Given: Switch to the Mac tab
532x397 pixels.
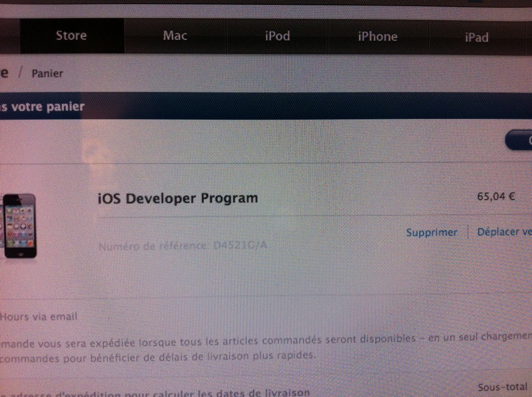Looking at the screenshot, I should (x=175, y=37).
